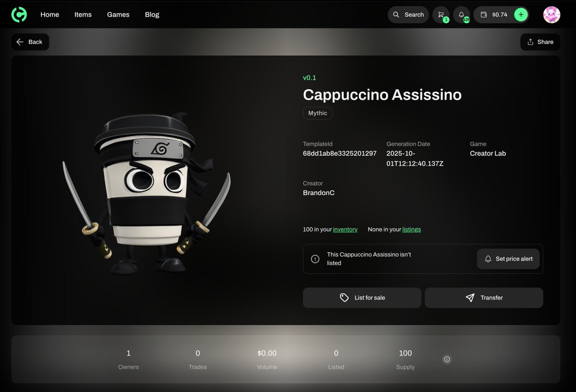Click the not-listed notice alert icon
Image resolution: width=576 pixels, height=392 pixels.
[x=315, y=259]
